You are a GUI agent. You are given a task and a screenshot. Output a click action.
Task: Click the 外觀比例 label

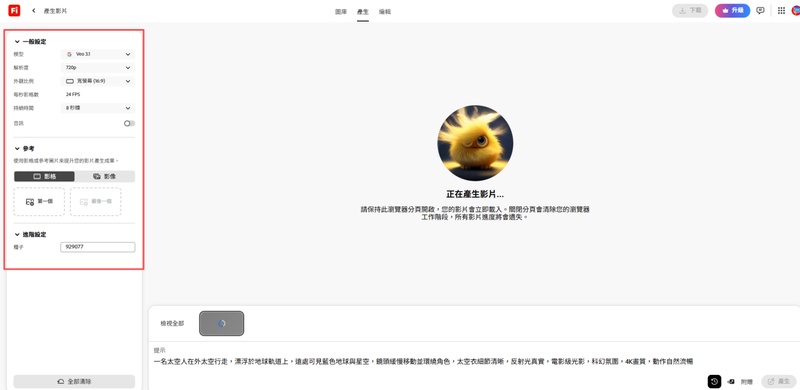coord(23,81)
